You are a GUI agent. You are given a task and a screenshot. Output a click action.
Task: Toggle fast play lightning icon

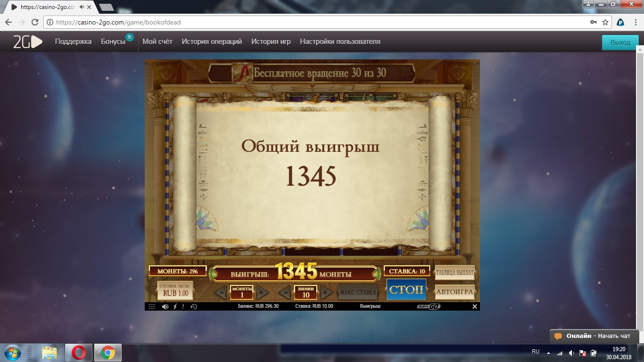175,306
